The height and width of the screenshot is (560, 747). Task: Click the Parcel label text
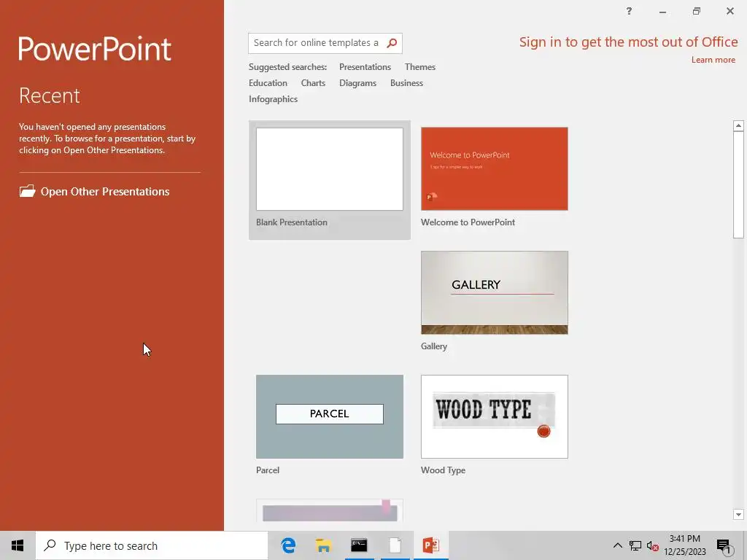[x=268, y=470]
